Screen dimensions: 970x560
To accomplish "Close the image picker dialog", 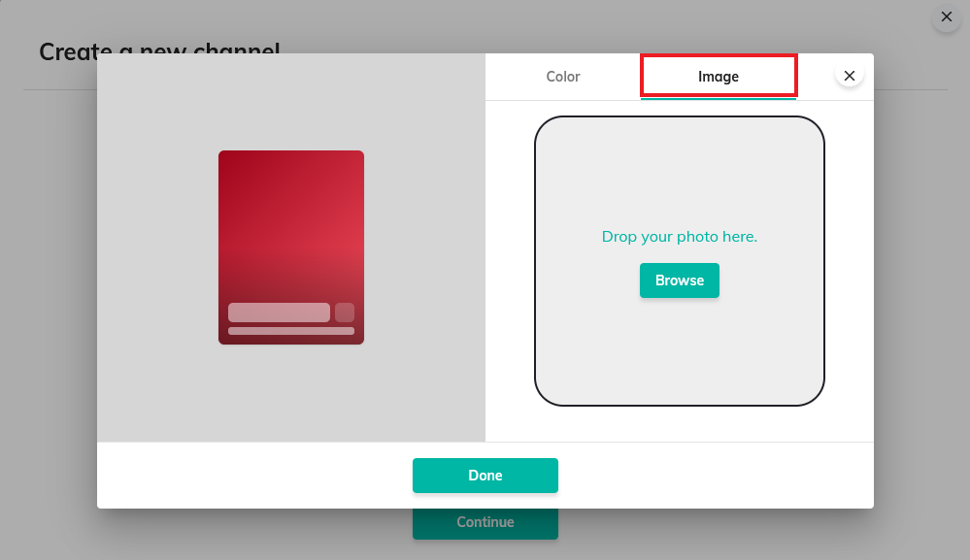I will [850, 76].
